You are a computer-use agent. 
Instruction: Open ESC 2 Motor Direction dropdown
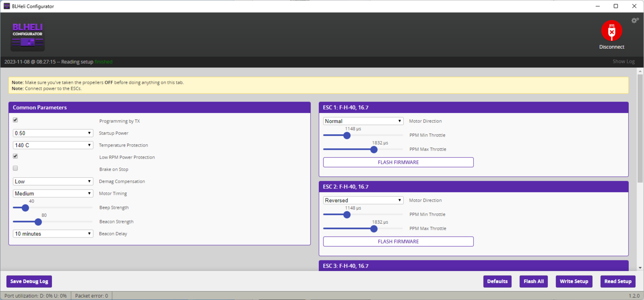point(363,200)
